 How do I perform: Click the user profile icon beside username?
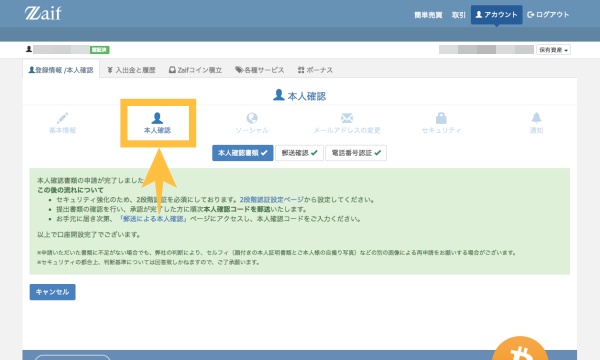pyautogui.click(x=29, y=49)
